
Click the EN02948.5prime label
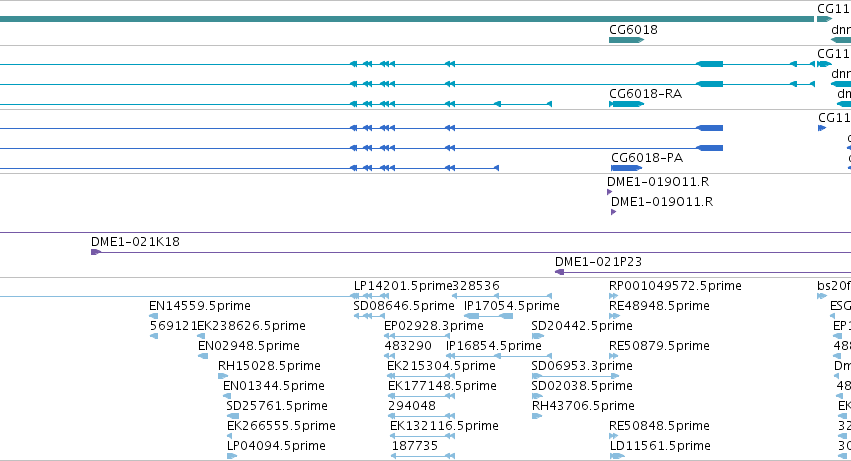coord(249,346)
